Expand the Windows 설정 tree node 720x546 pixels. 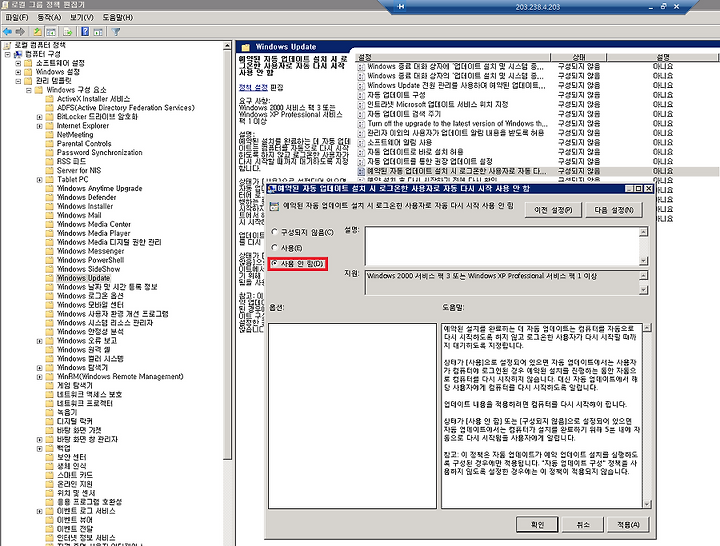pos(18,72)
